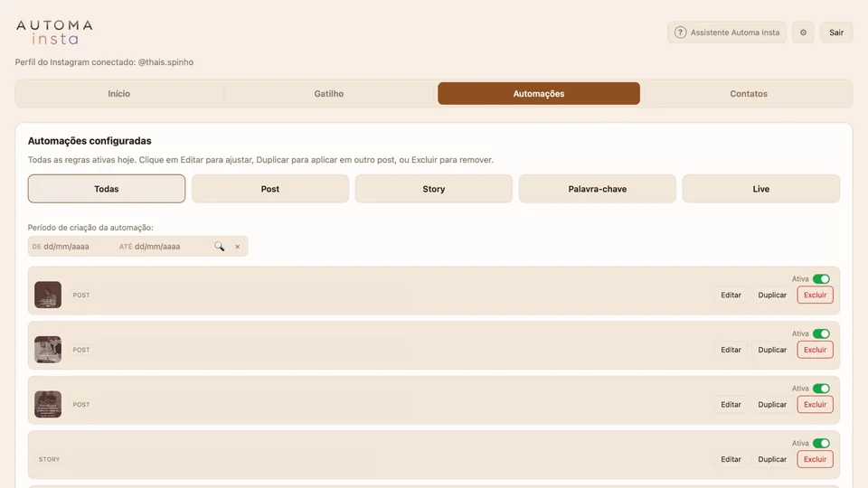Select the Automações tab
The height and width of the screenshot is (488, 868).
[539, 93]
